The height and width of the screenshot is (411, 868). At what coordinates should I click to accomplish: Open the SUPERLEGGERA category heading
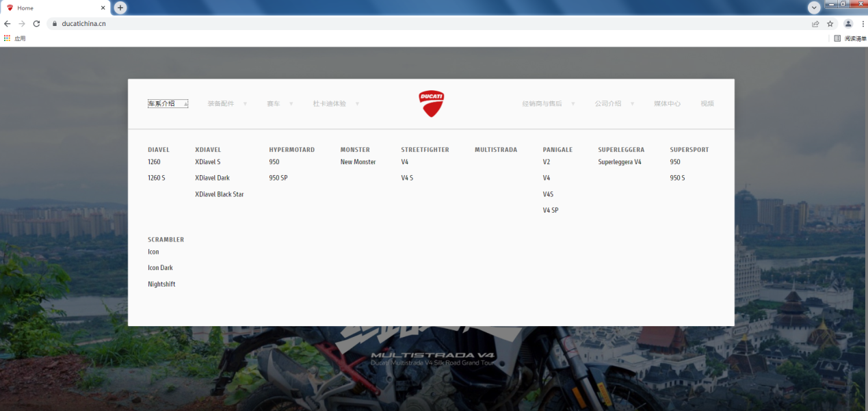[621, 150]
